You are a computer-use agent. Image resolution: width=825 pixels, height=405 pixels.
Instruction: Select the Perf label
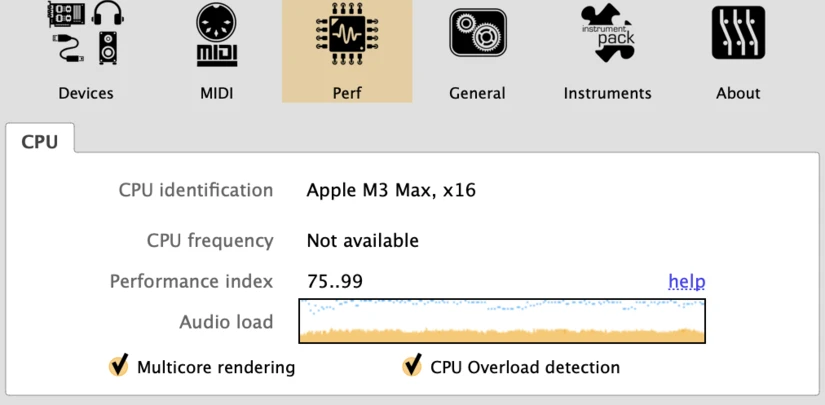pos(346,93)
